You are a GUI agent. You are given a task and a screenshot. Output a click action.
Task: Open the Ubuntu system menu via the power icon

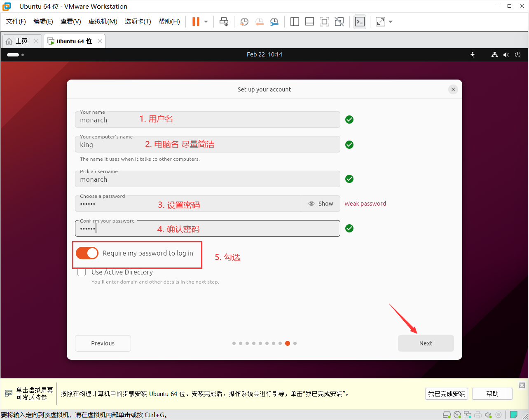pyautogui.click(x=518, y=54)
